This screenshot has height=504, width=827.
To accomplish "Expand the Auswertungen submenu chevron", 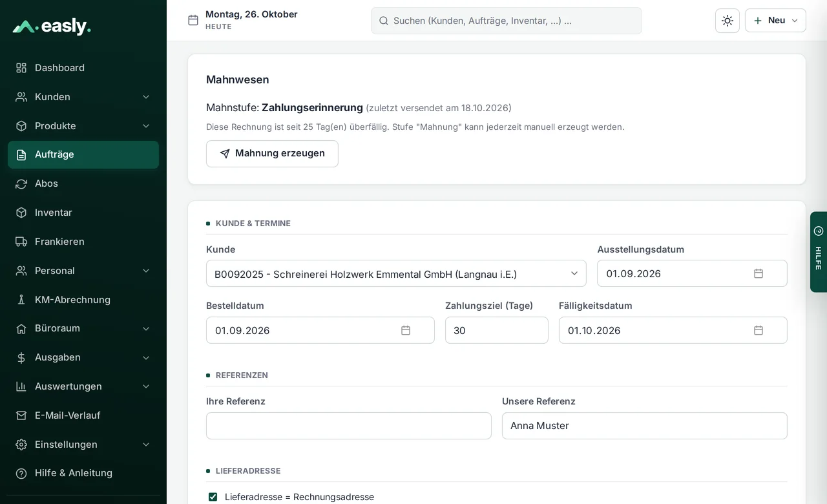I will coord(146,386).
